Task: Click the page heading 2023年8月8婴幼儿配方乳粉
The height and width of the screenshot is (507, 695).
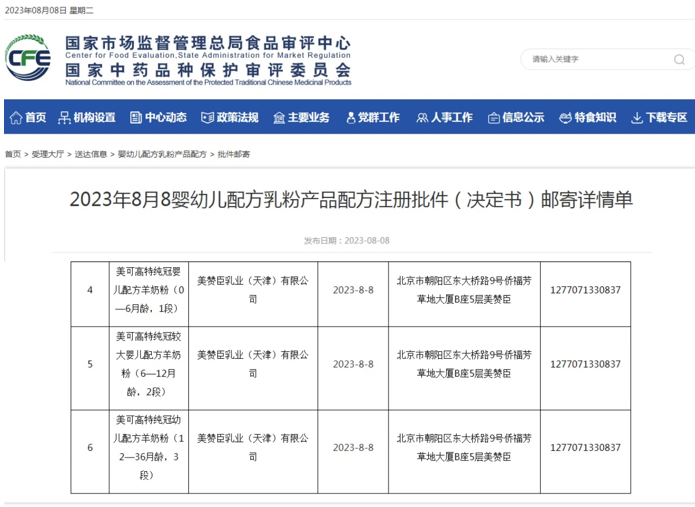Action: pos(351,199)
